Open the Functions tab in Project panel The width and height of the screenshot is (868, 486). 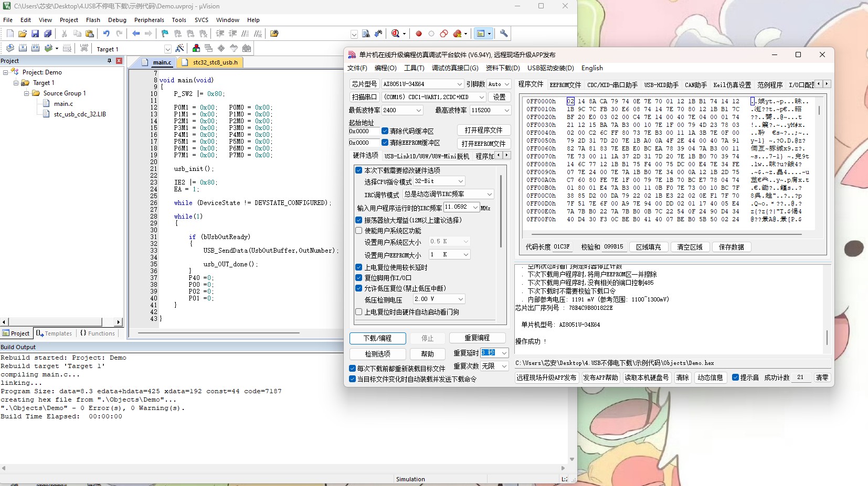98,333
